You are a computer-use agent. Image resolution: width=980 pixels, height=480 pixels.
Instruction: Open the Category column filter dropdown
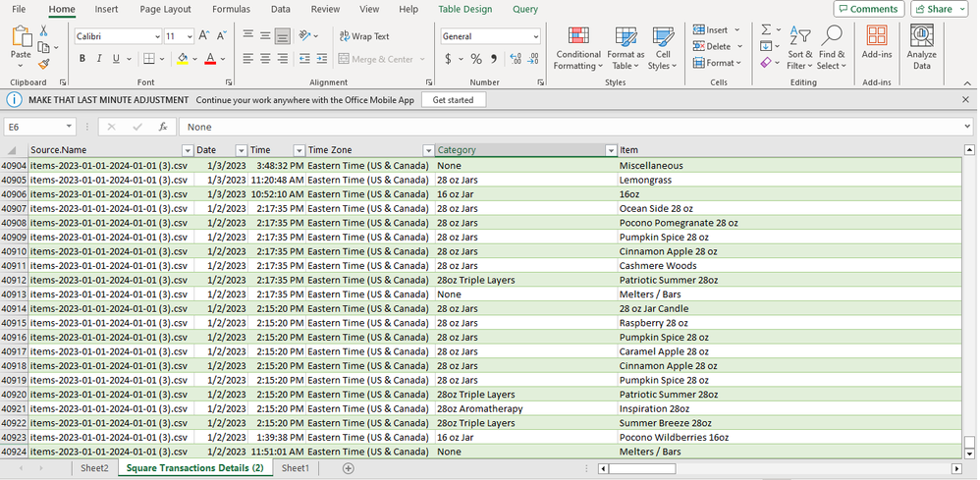tap(609, 150)
